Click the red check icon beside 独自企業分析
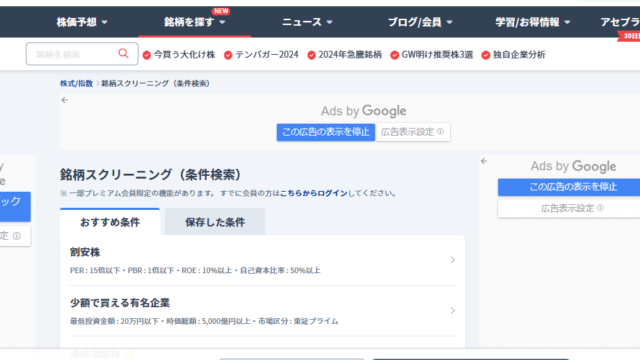This screenshot has height=360, width=640. pyautogui.click(x=486, y=55)
